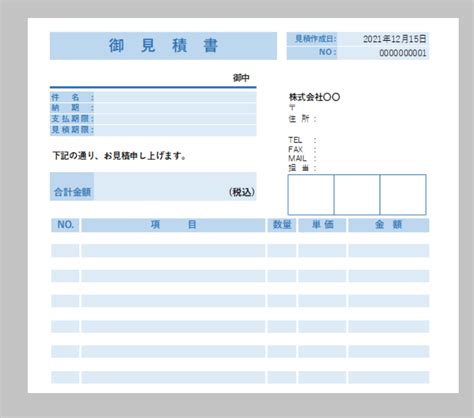474x418 pixels.
Task: Select the 項目 column header
Action: pos(173,225)
